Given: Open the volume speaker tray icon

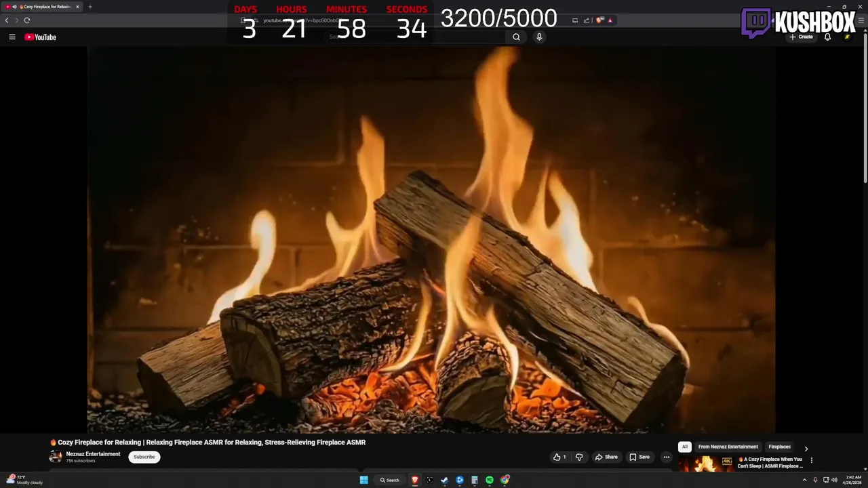Looking at the screenshot, I should [835, 480].
